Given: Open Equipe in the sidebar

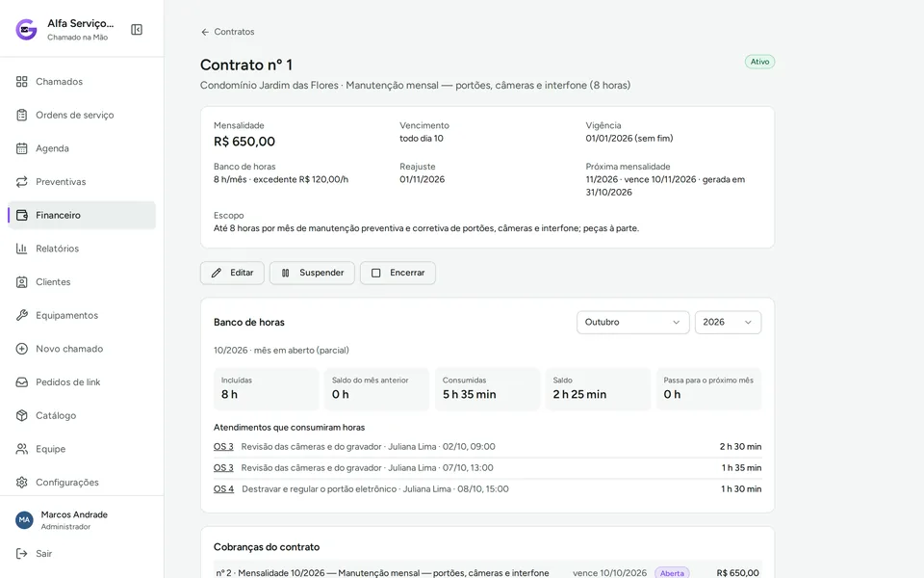Looking at the screenshot, I should coord(82,449).
